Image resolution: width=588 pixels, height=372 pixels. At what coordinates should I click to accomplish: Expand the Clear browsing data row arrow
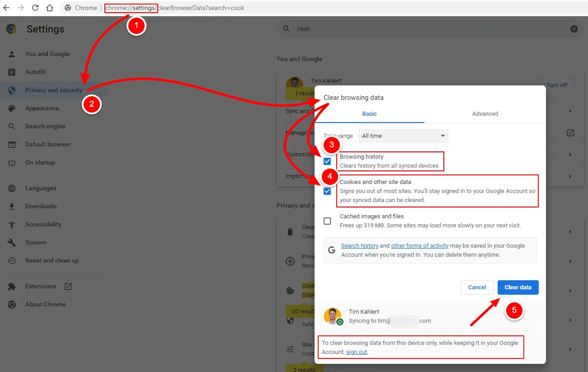click(x=570, y=232)
